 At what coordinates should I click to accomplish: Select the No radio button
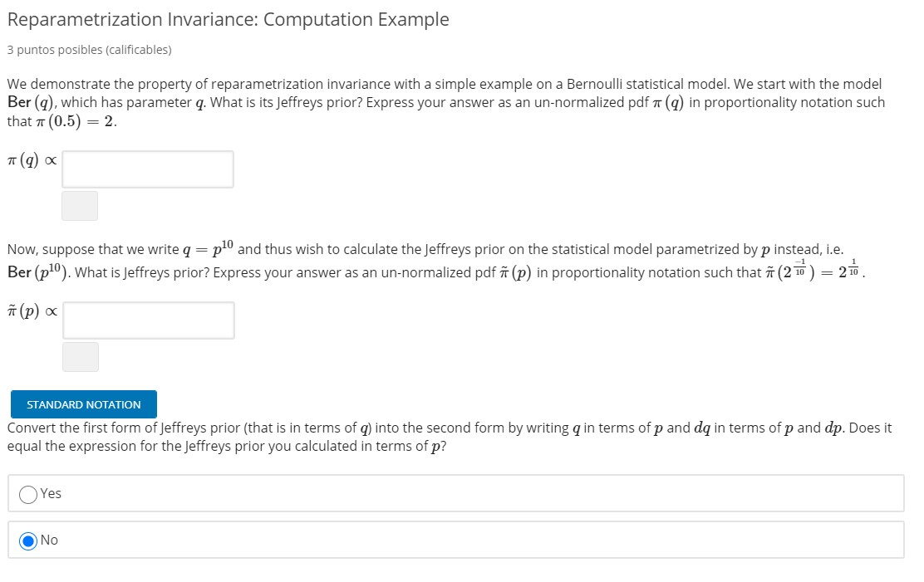[26, 540]
